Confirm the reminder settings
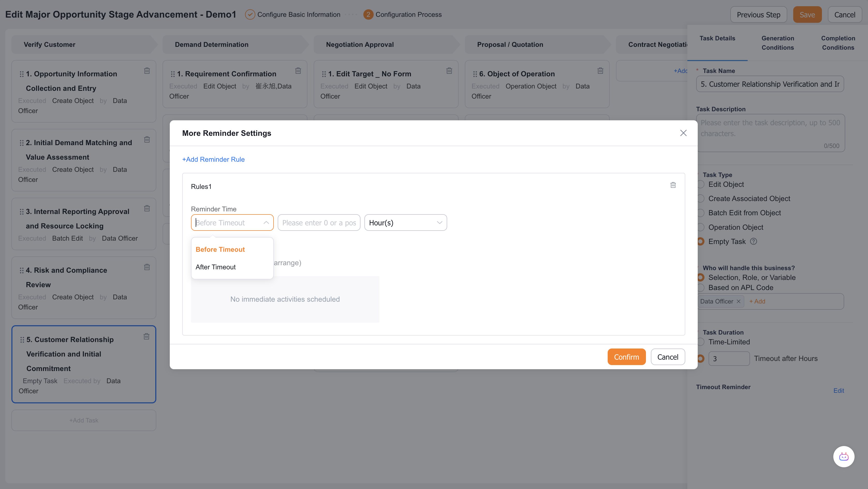Viewport: 868px width, 489px height. click(x=626, y=357)
